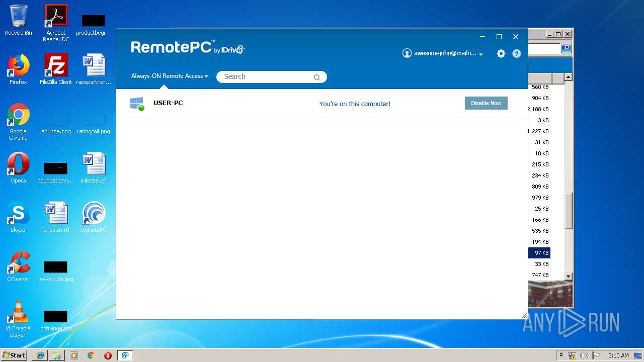Select the 97 KB row in background window

click(x=539, y=253)
